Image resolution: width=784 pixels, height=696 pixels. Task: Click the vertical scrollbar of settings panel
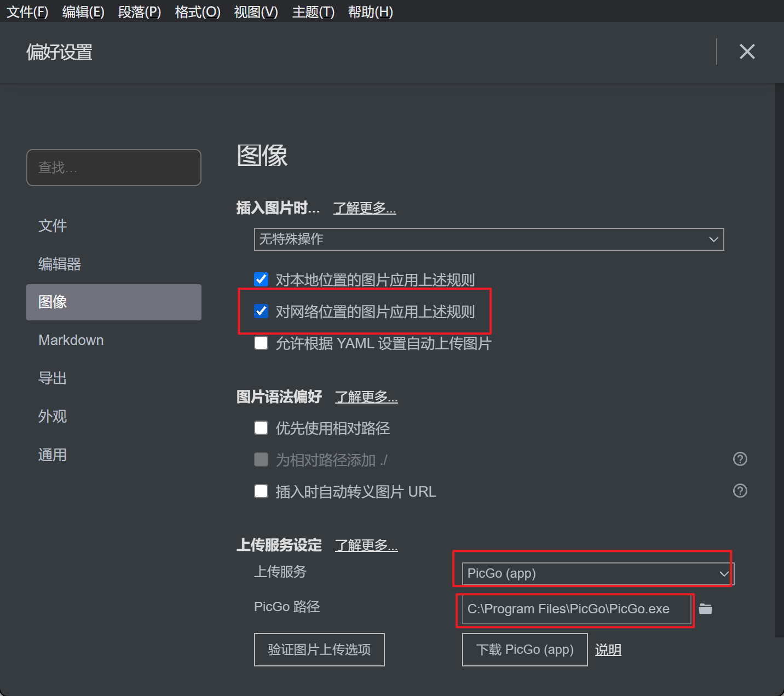[x=780, y=360]
